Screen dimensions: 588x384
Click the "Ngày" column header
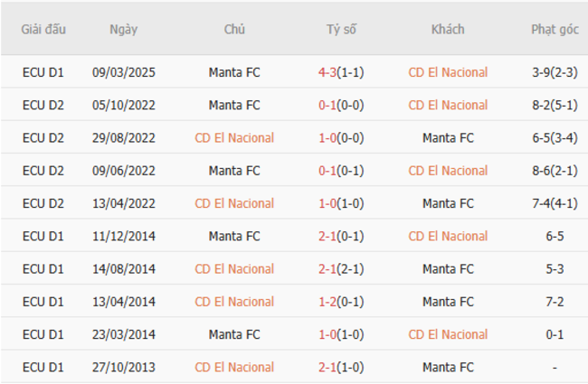(x=123, y=29)
